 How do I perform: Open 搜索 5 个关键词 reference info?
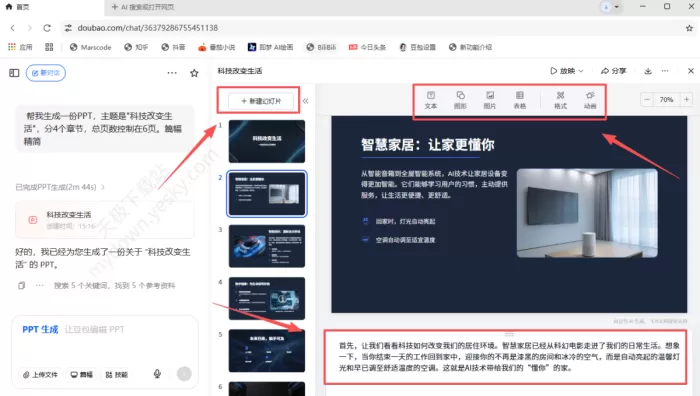114,285
